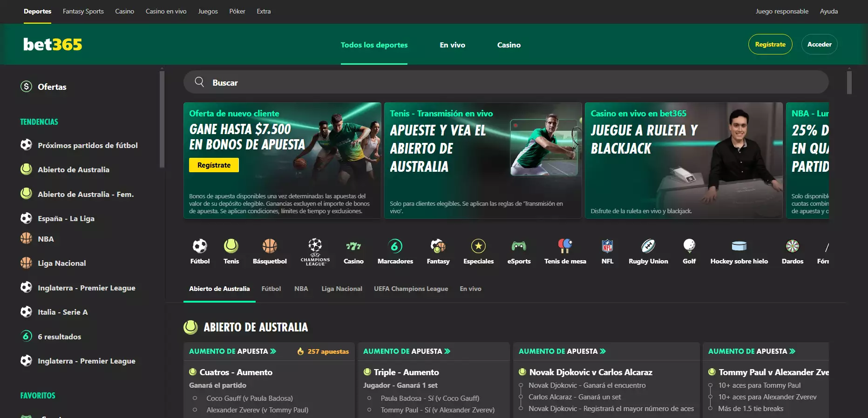
Task: Open the NFL shield icon
Action: tap(607, 246)
